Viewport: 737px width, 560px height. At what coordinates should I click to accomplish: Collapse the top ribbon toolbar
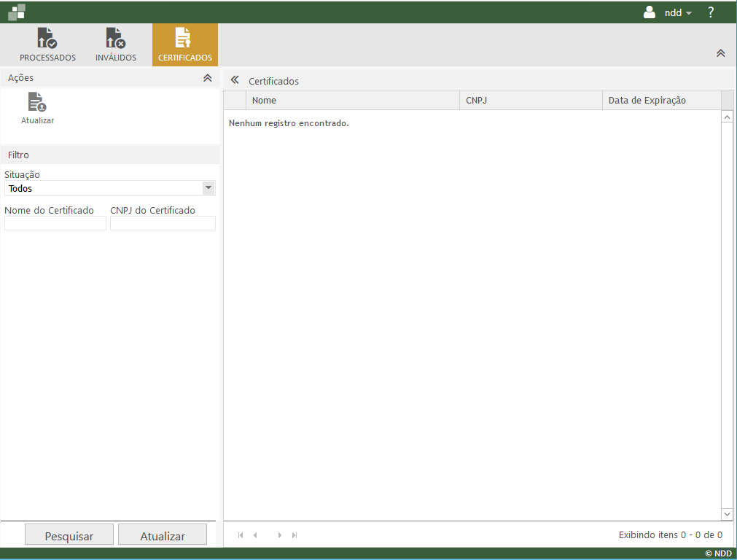tap(720, 53)
